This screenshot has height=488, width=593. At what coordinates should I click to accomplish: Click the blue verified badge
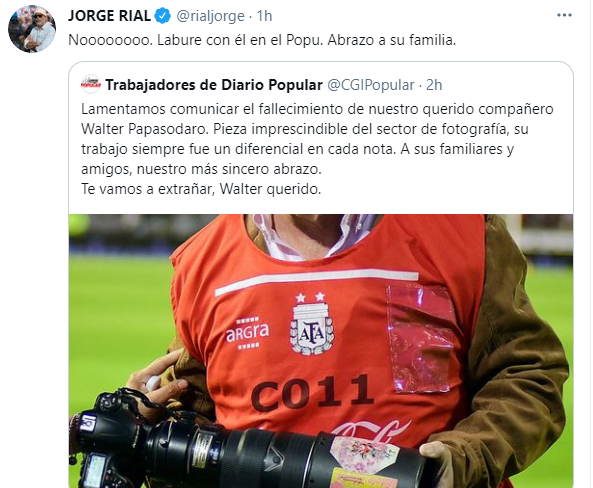point(163,16)
